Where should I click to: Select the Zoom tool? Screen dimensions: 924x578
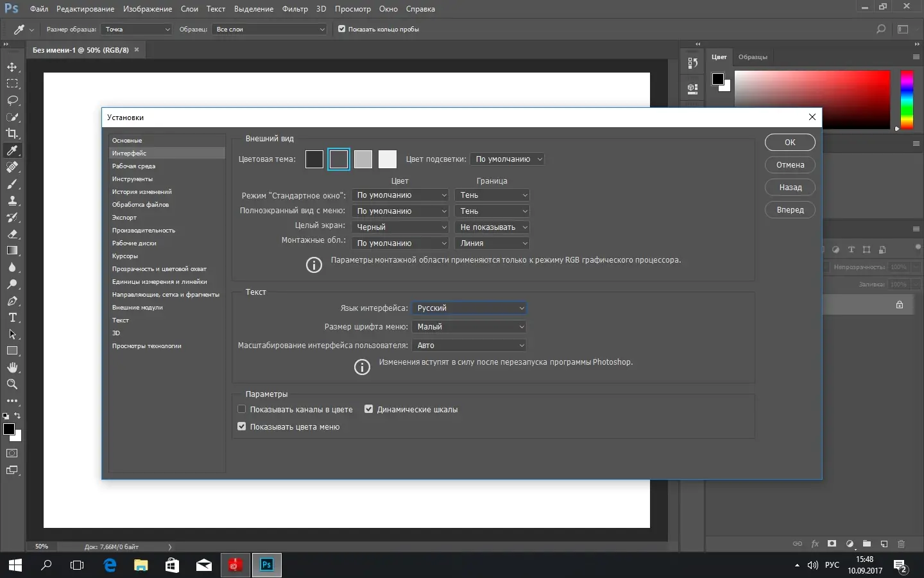[x=12, y=384]
